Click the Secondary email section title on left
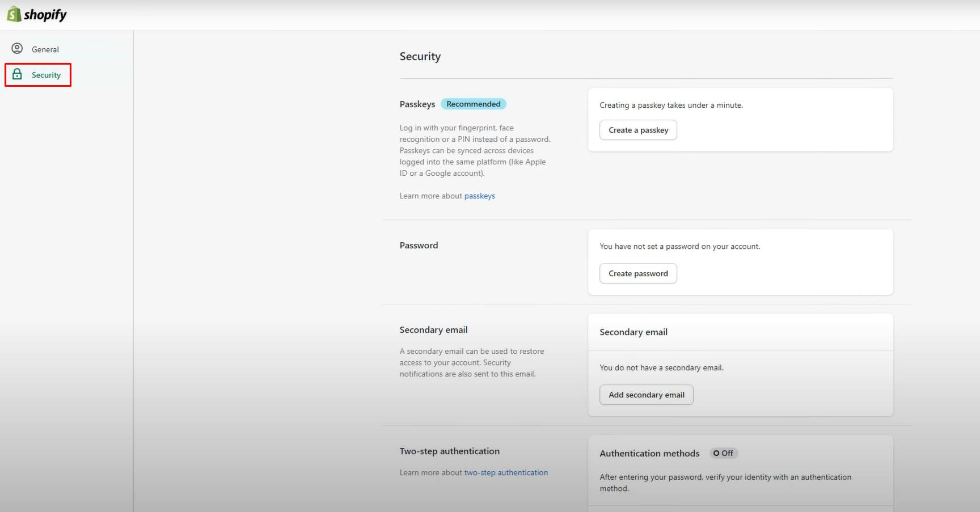 pos(433,330)
